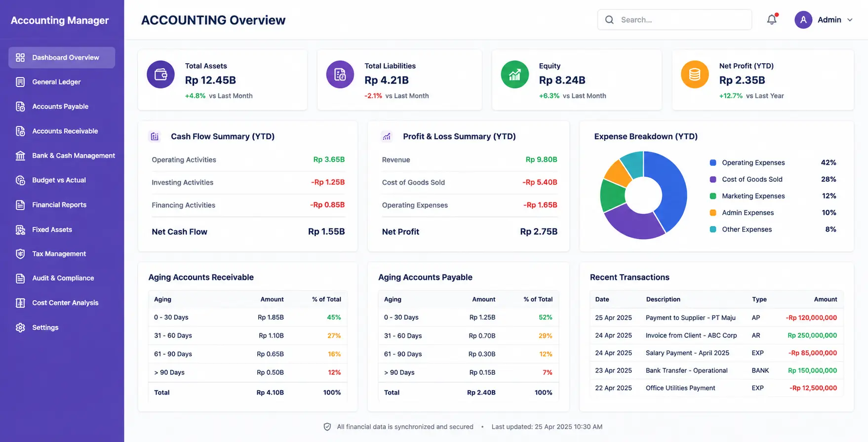Click the Net Cash Flow value Rp 1.55B
868x442 pixels.
point(326,232)
